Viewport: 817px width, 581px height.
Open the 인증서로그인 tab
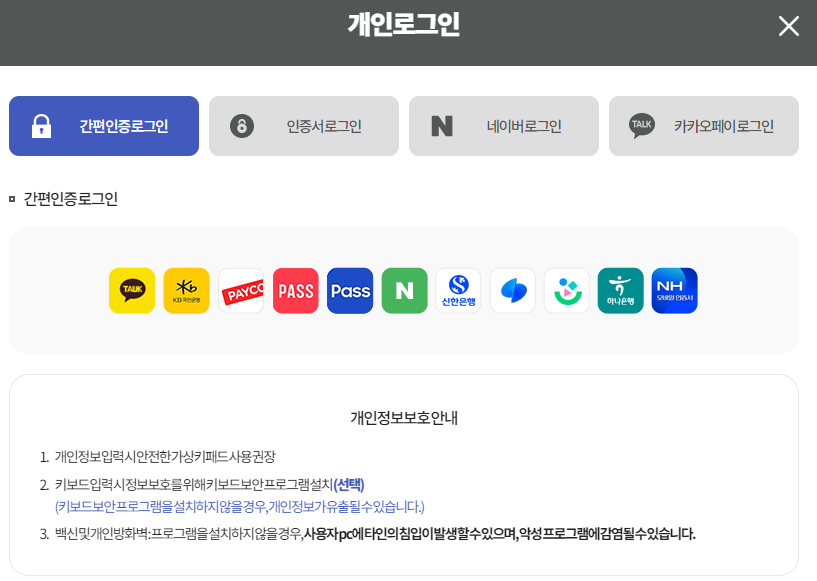(x=304, y=126)
